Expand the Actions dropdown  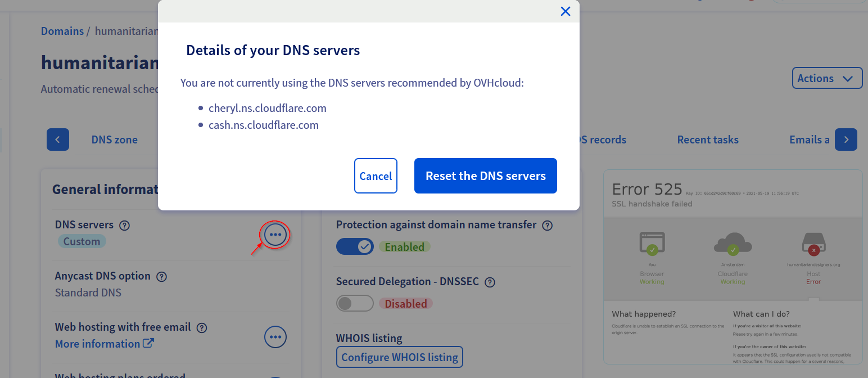826,79
